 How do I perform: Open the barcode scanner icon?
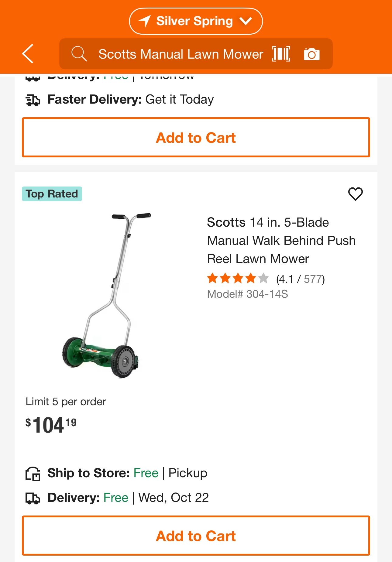pos(281,54)
